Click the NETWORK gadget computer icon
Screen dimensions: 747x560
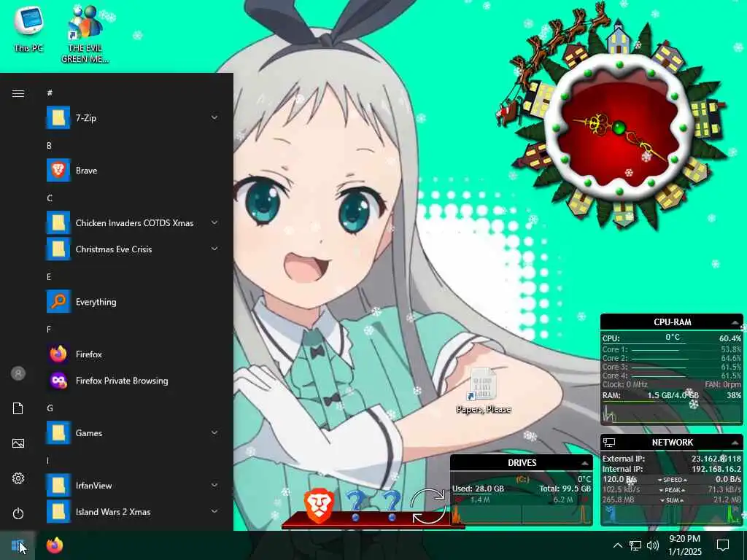point(609,443)
